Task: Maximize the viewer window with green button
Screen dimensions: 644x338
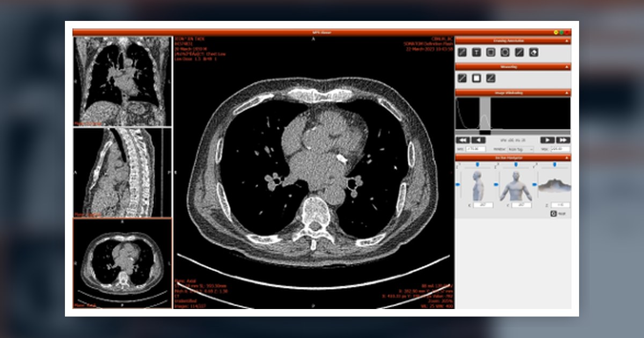Action: (x=562, y=32)
